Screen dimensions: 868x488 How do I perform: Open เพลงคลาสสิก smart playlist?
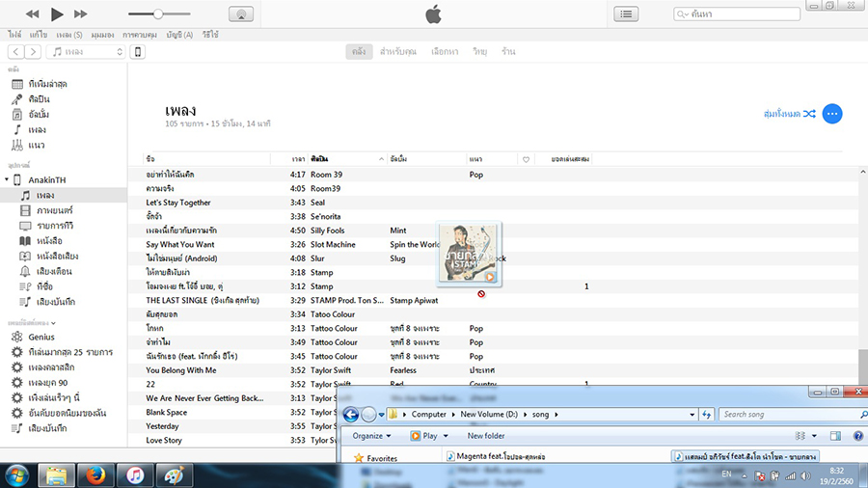[51, 367]
